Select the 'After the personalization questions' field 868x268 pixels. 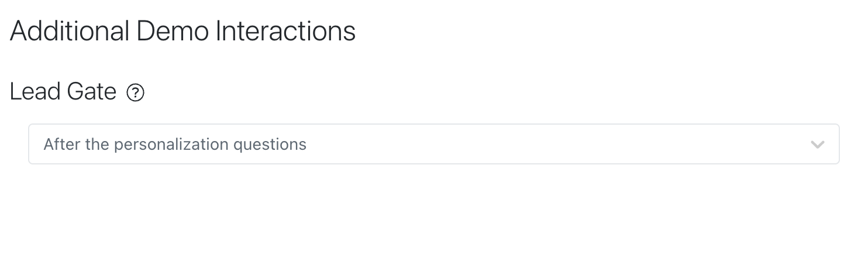click(434, 144)
